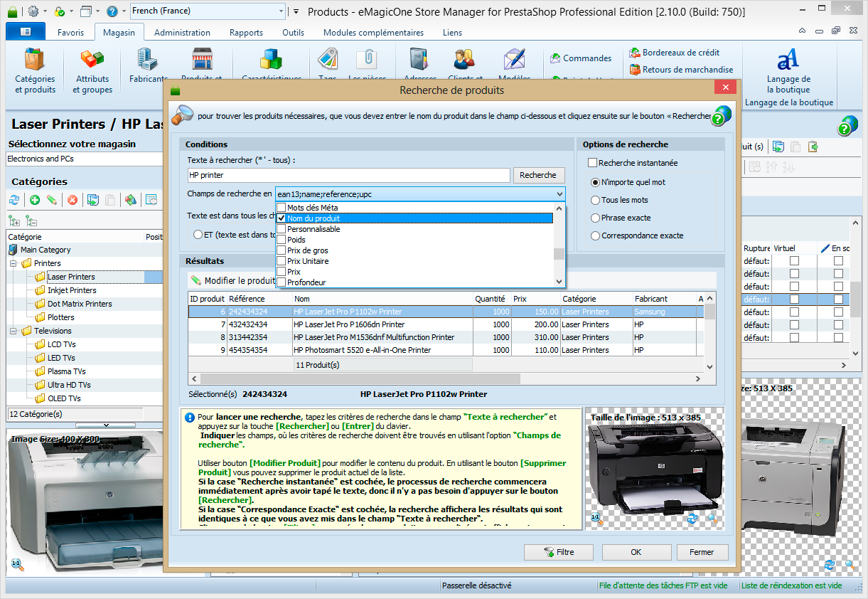Switch to Administration ribbon tab
This screenshot has height=599, width=868.
click(x=182, y=32)
